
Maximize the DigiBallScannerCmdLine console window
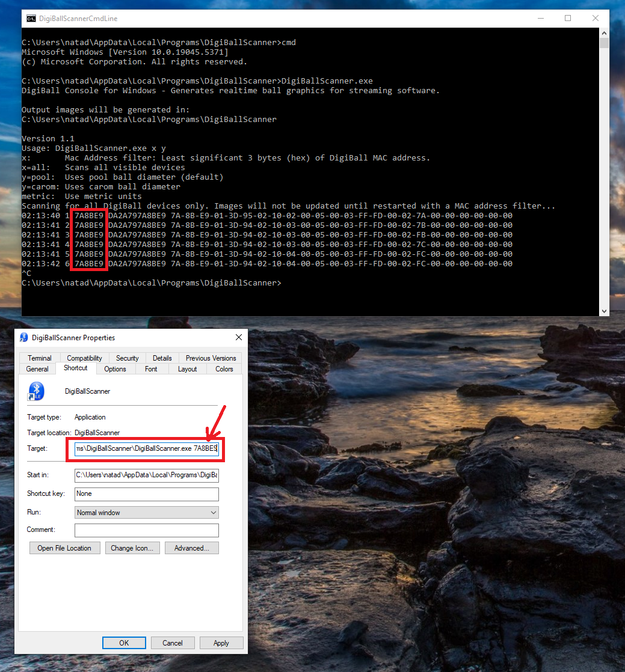pyautogui.click(x=567, y=19)
